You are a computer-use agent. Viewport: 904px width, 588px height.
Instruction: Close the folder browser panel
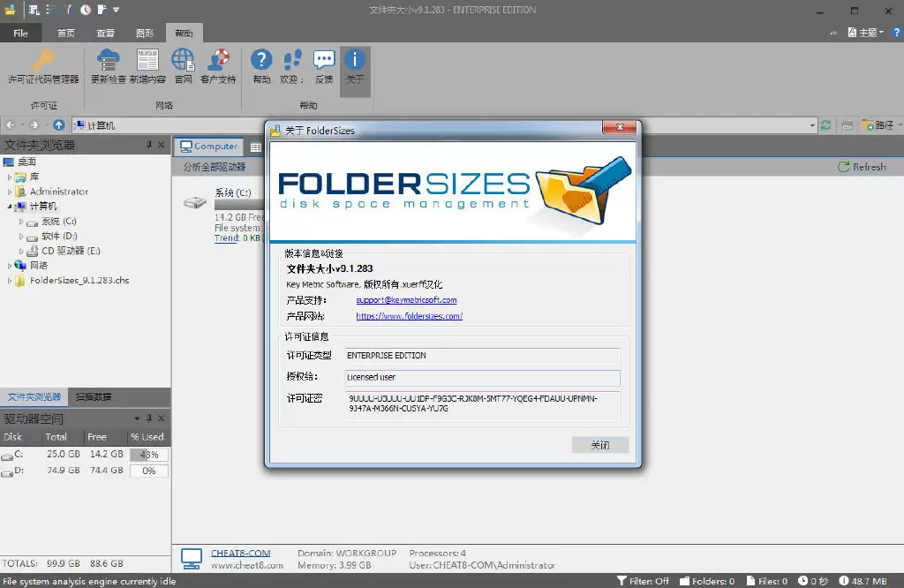click(162, 145)
